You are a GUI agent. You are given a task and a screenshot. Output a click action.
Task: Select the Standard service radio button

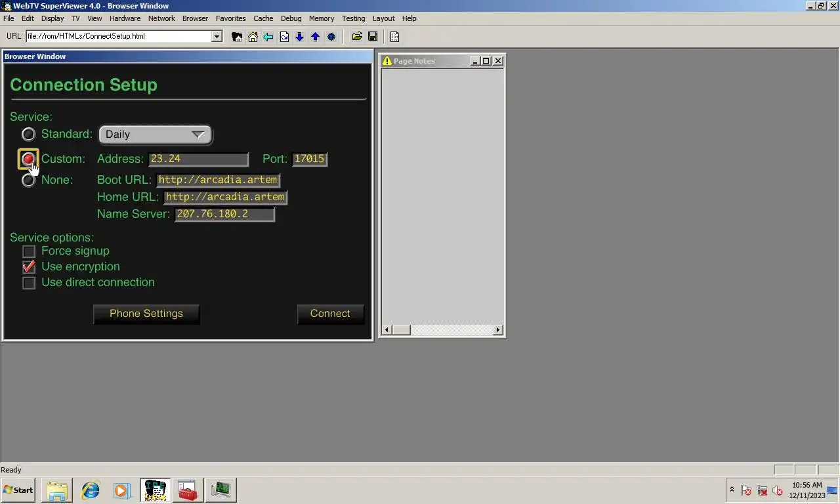(28, 135)
